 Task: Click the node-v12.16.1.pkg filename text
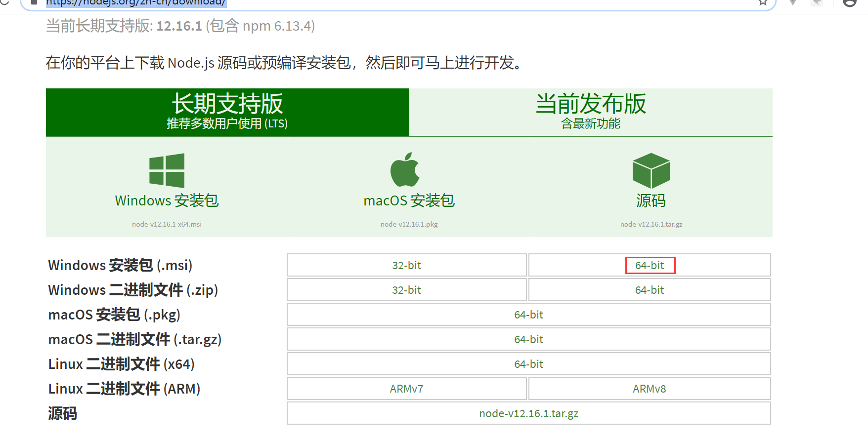pyautogui.click(x=409, y=224)
